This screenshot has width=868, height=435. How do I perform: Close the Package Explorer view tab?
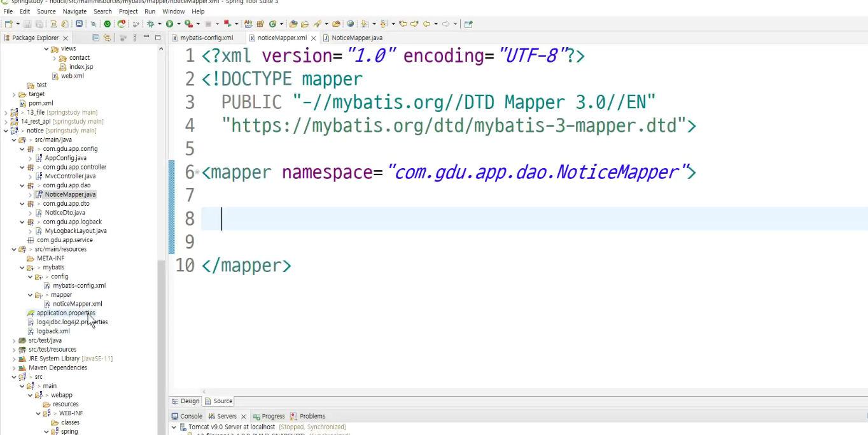coord(66,38)
